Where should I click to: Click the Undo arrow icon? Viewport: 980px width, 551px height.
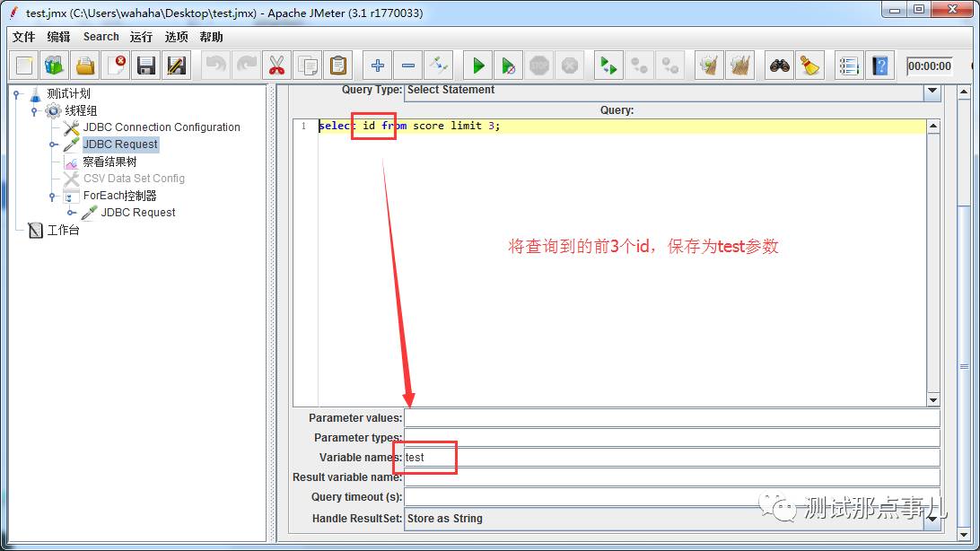216,65
